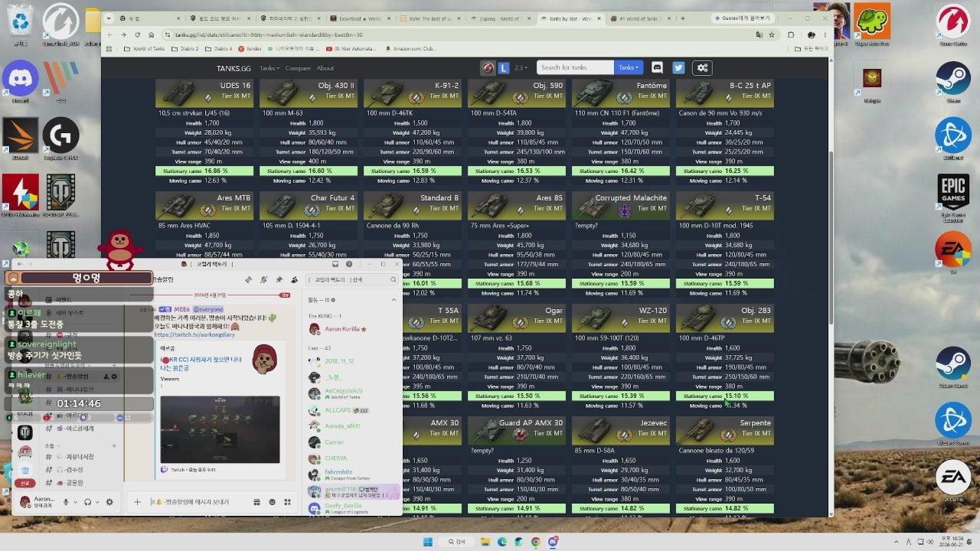
Task: Open Compare page in TANKS.GG navbar
Action: pos(298,68)
